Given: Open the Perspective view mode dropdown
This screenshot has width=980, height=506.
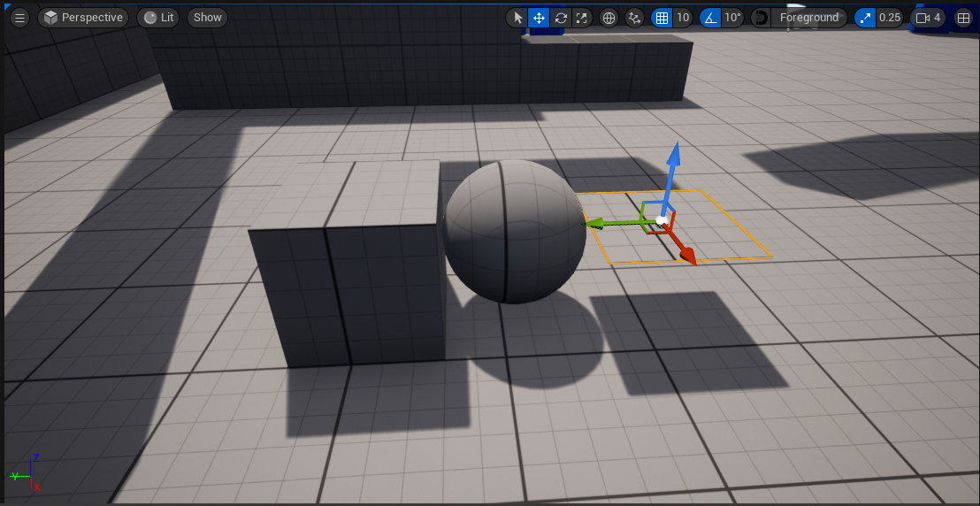Looking at the screenshot, I should tap(83, 18).
